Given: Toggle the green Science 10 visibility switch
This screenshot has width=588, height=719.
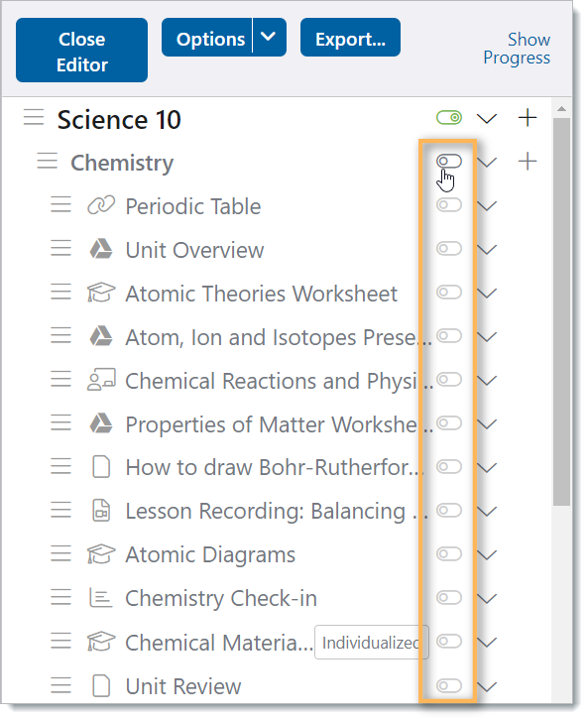Looking at the screenshot, I should [449, 118].
